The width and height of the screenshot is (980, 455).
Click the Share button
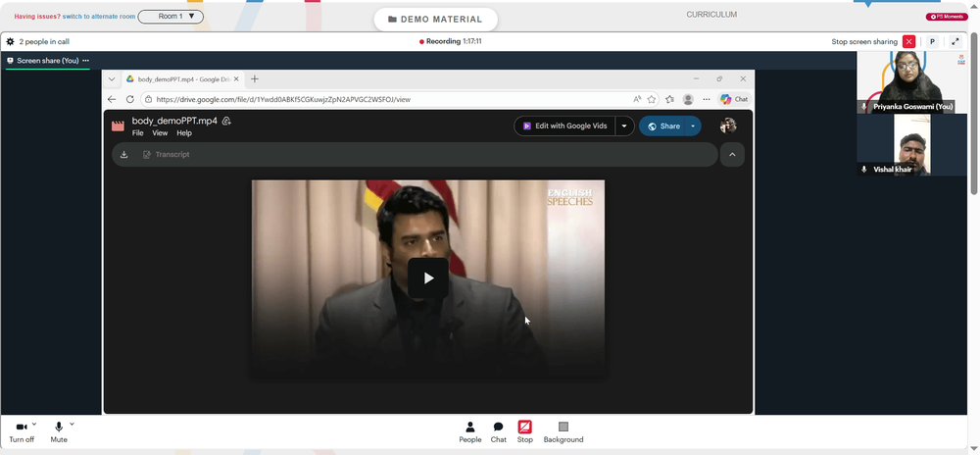pos(663,126)
